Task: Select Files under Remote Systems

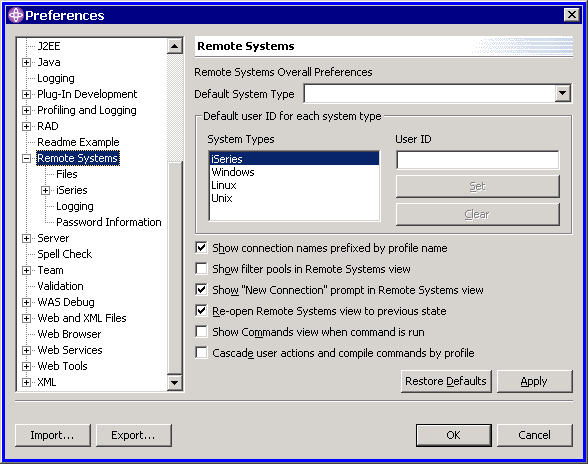Action: (67, 174)
